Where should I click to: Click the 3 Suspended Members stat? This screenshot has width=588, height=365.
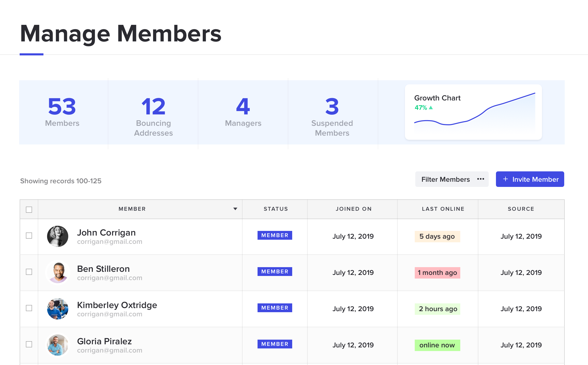(333, 112)
